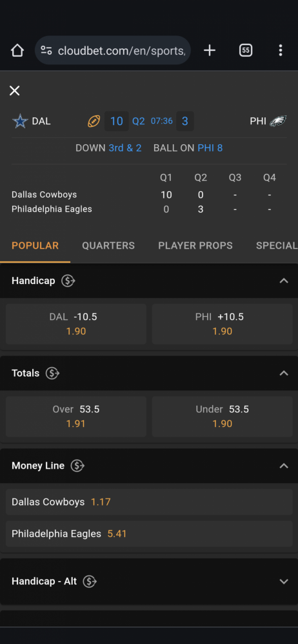Switch to the QUARTERS tab
298x644 pixels.
point(108,245)
